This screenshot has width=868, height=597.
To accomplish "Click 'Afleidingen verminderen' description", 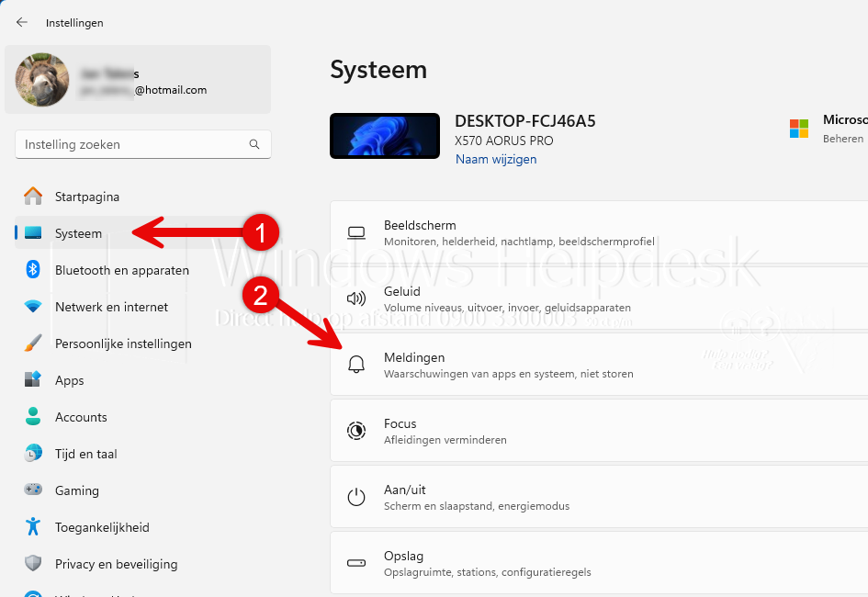I will 445,440.
